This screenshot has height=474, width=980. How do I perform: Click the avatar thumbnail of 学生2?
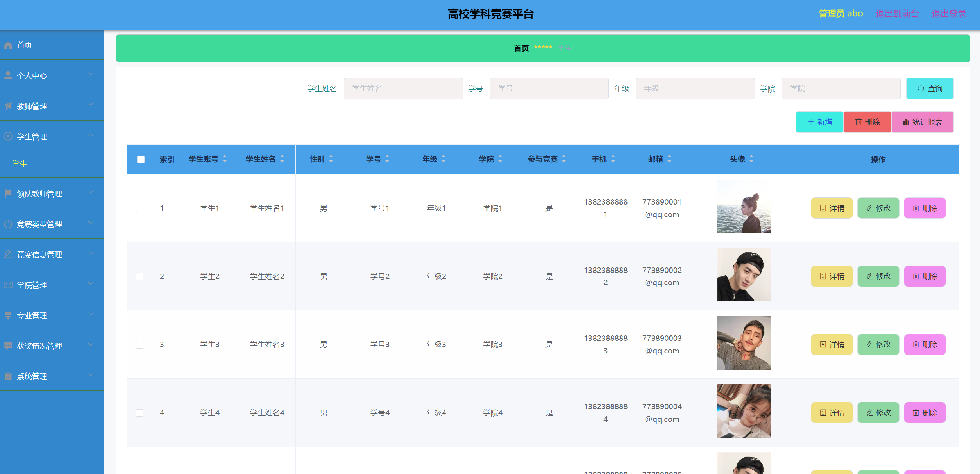[x=744, y=274]
